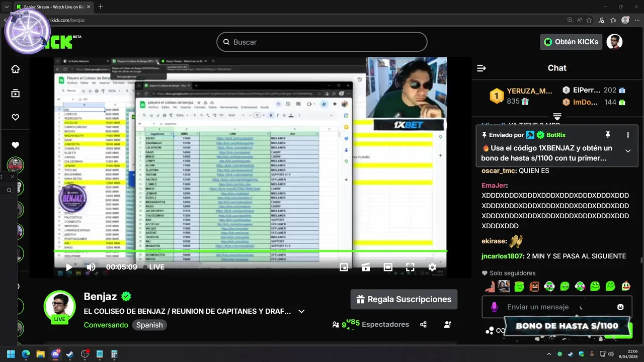Open the Browse icon in sidebar

tap(16, 93)
